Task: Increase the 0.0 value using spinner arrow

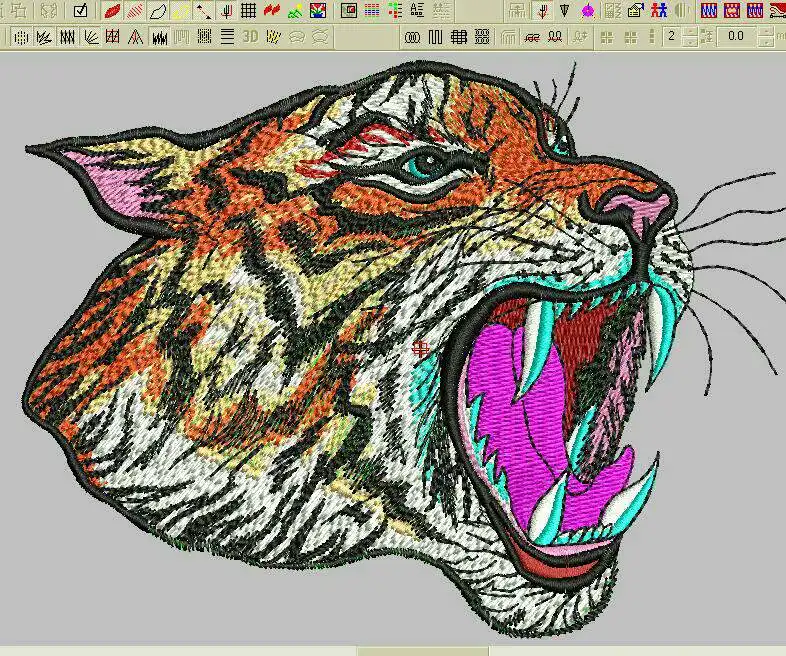Action: tap(765, 32)
